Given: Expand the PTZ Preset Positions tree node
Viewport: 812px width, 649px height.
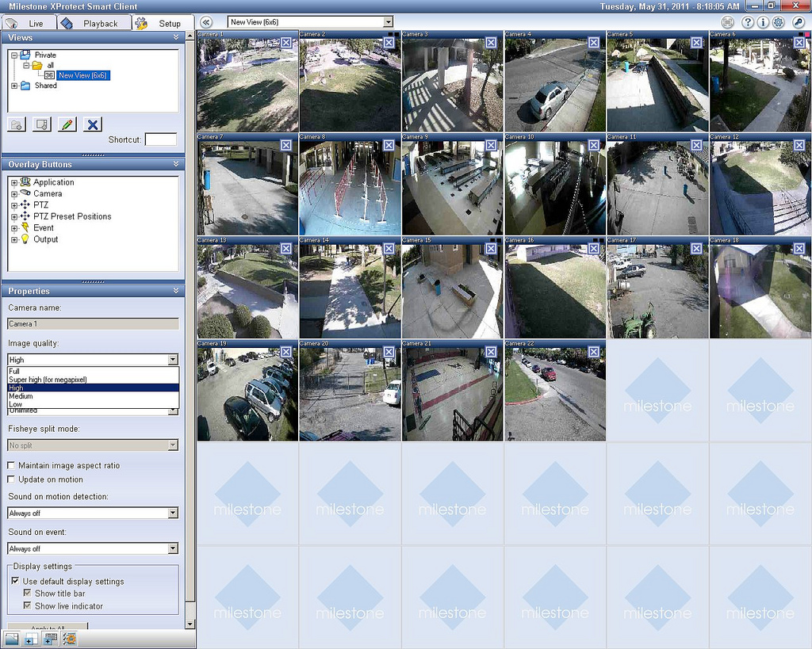Looking at the screenshot, I should (x=14, y=216).
